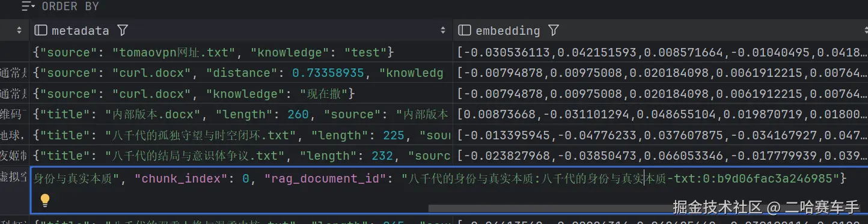This screenshot has width=868, height=224.
Task: Select the 八千代的结局与意识体争议.txt metadata cell
Action: (x=242, y=156)
